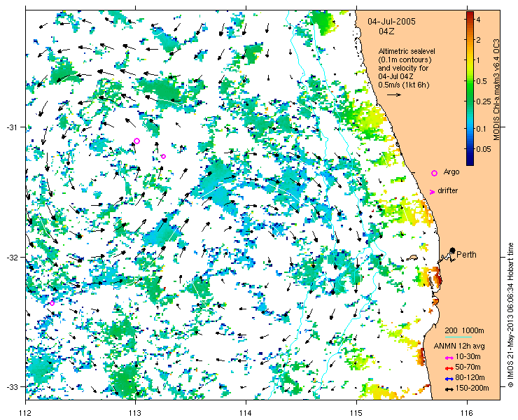Click the '10-30m' depth label
This screenshot has width=518, height=420.
tap(468, 357)
